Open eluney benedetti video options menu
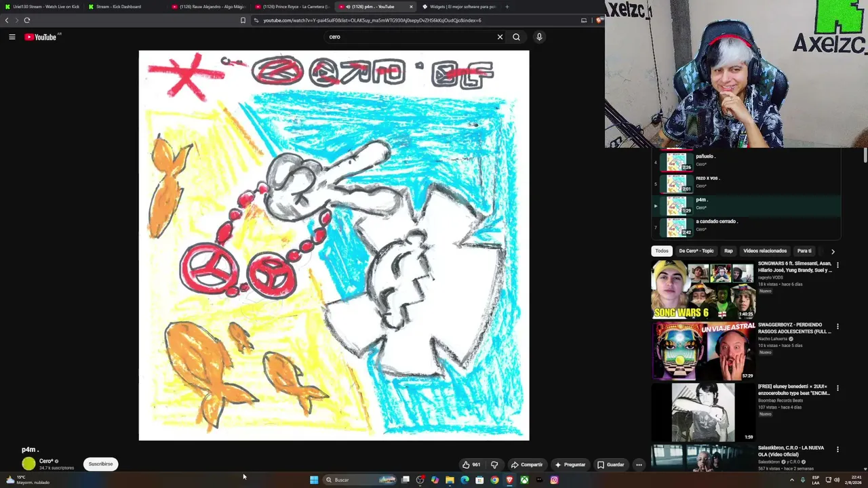868x488 pixels. (837, 388)
